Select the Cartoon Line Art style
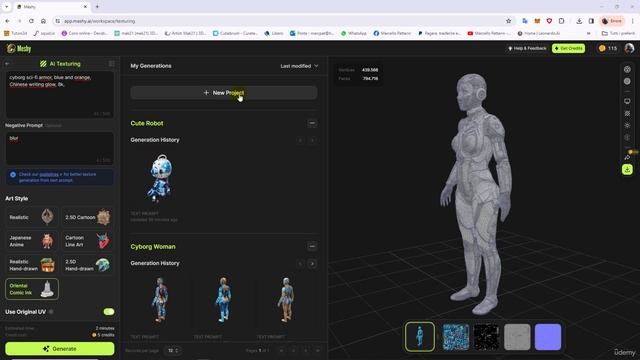Image resolution: width=640 pixels, height=360 pixels. [88, 241]
